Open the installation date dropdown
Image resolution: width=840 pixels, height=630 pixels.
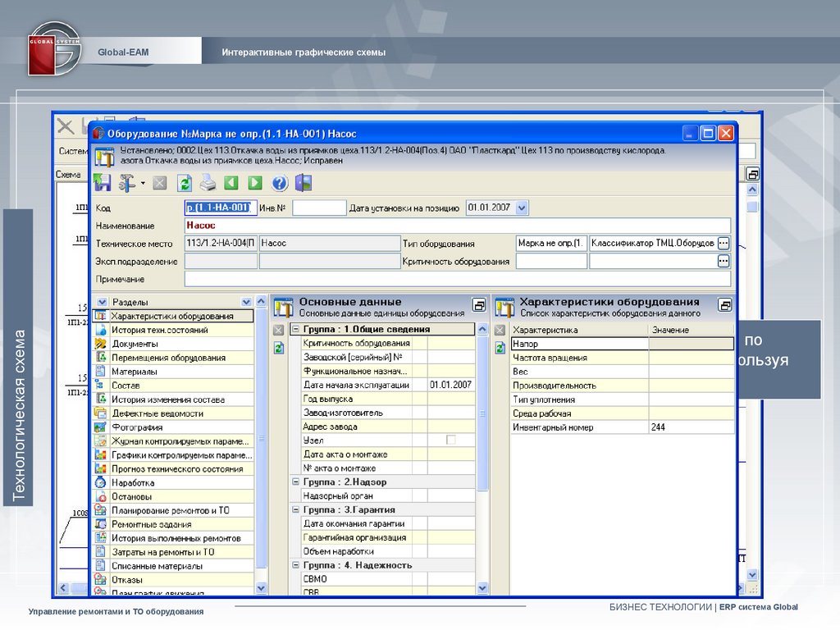[x=523, y=208]
